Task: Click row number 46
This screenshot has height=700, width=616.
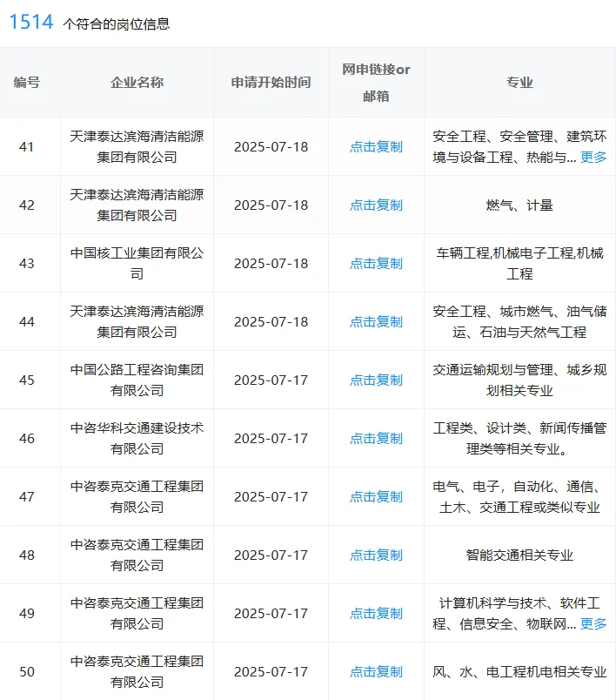Action: (x=27, y=439)
